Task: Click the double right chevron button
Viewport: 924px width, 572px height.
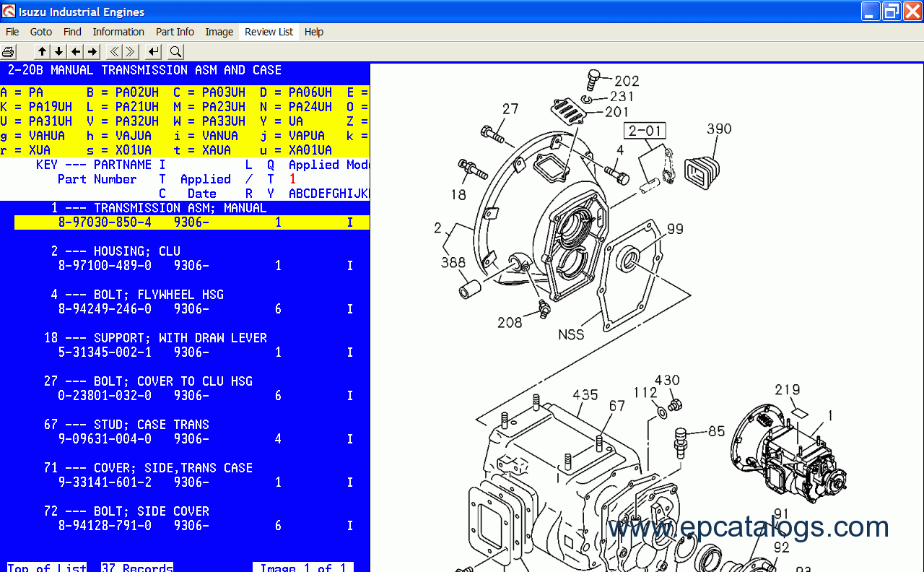Action: click(x=131, y=52)
